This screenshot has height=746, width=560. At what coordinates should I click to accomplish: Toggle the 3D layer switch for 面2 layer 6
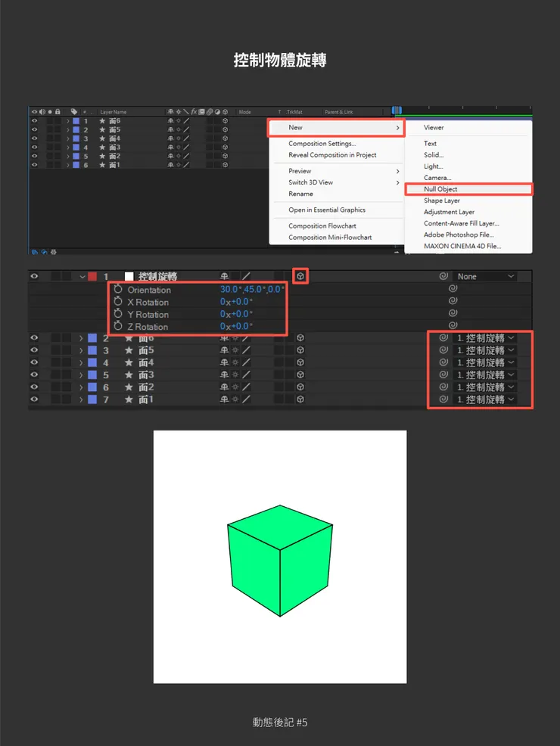(300, 387)
